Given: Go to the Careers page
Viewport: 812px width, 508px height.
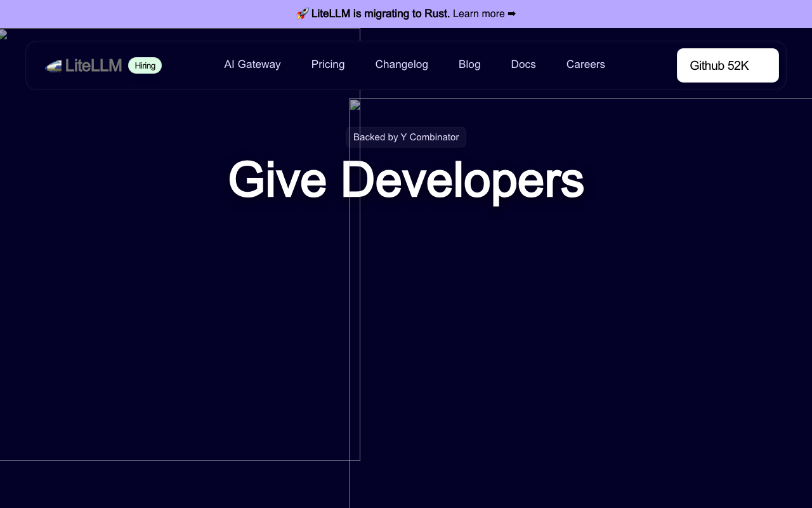Looking at the screenshot, I should [586, 64].
